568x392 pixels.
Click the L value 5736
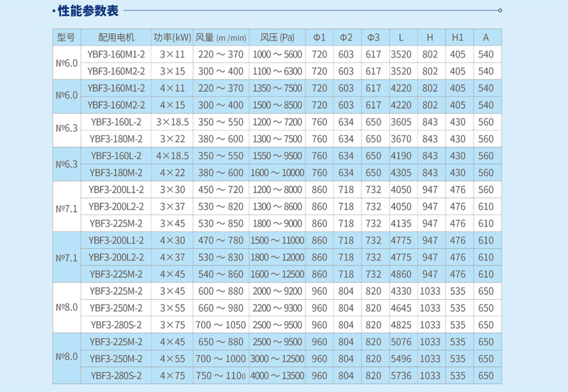click(x=401, y=376)
